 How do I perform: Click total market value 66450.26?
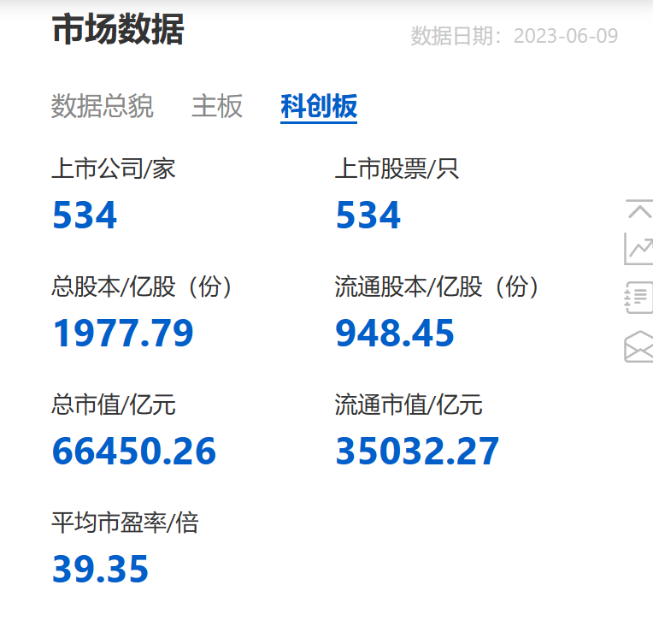(134, 452)
